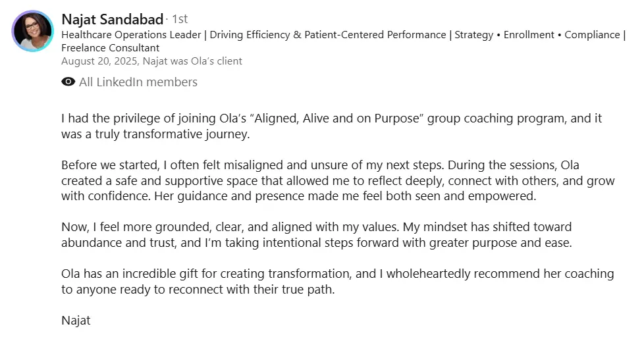Viewport: 644px width, 341px height.
Task: Click the "to anyone ready to reconnect" line
Action: tap(198, 290)
